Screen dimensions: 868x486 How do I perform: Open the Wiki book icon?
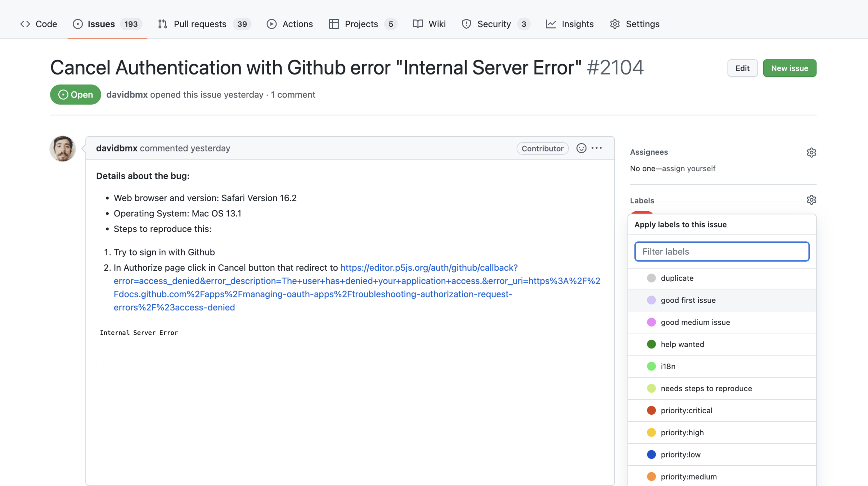(x=418, y=24)
